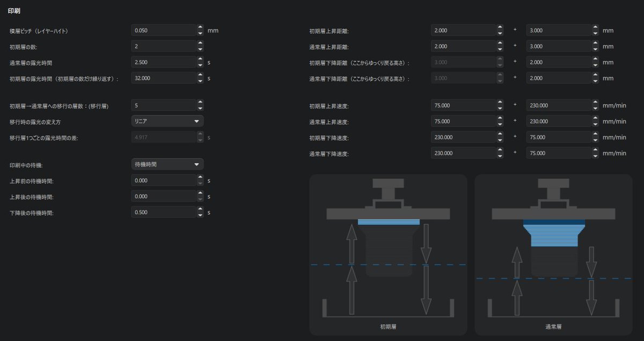
Task: Click the 初期層下降速度 field showing 230.000
Action: [464, 137]
